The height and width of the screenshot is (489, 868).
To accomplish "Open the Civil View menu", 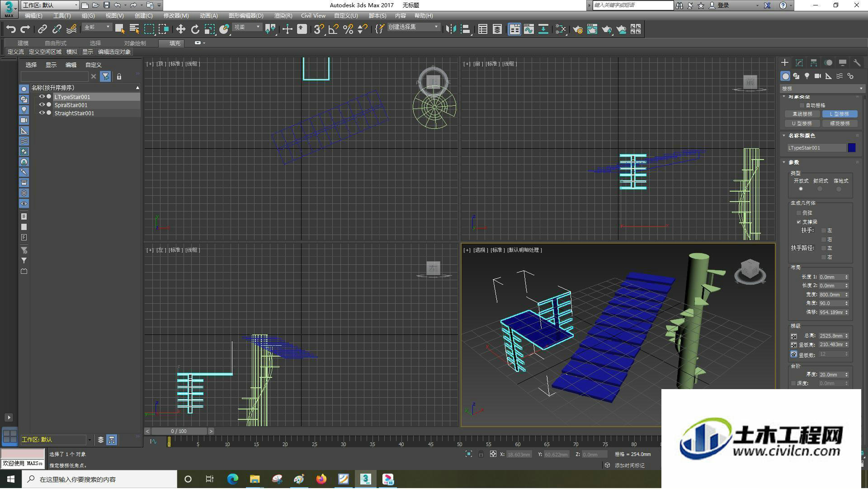I will (313, 16).
